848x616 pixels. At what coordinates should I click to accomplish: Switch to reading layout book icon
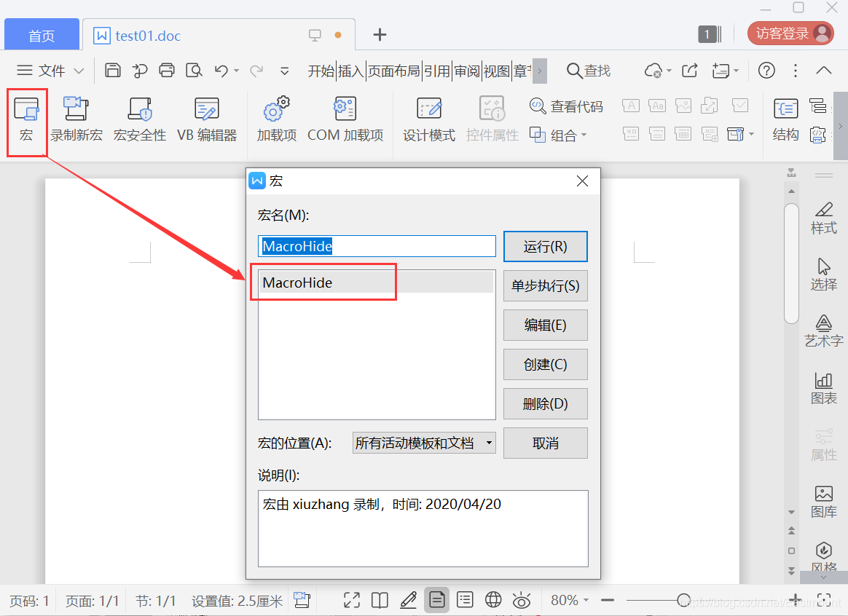(x=380, y=600)
